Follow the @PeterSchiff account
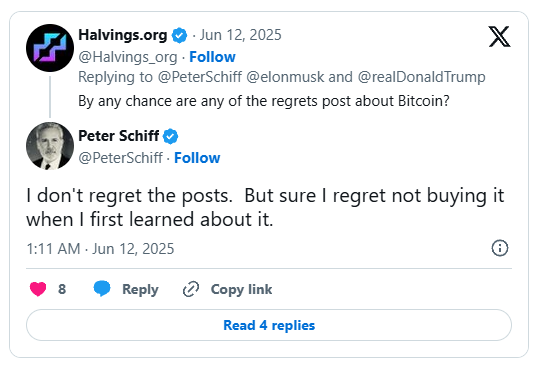Image resolution: width=539 pixels, height=365 pixels. [197, 158]
